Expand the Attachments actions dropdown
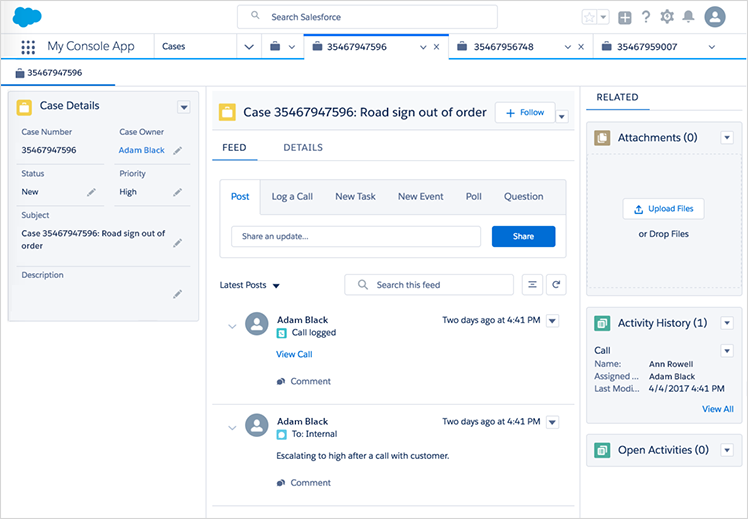Viewport: 748px width, 519px height. pos(726,138)
